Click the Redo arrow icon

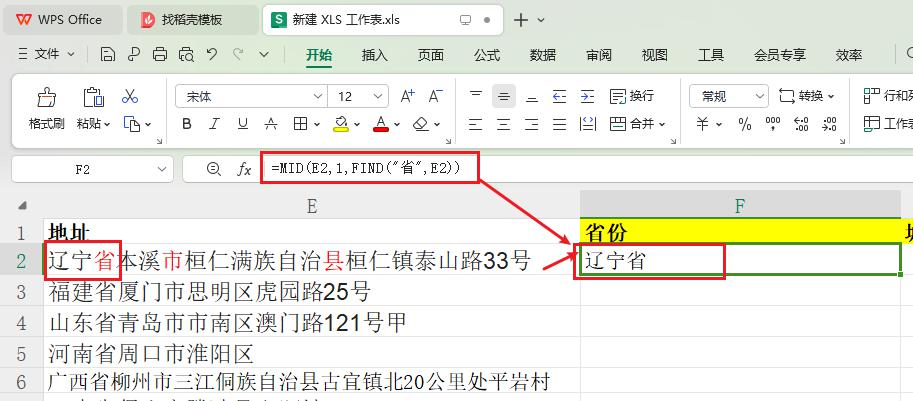238,55
